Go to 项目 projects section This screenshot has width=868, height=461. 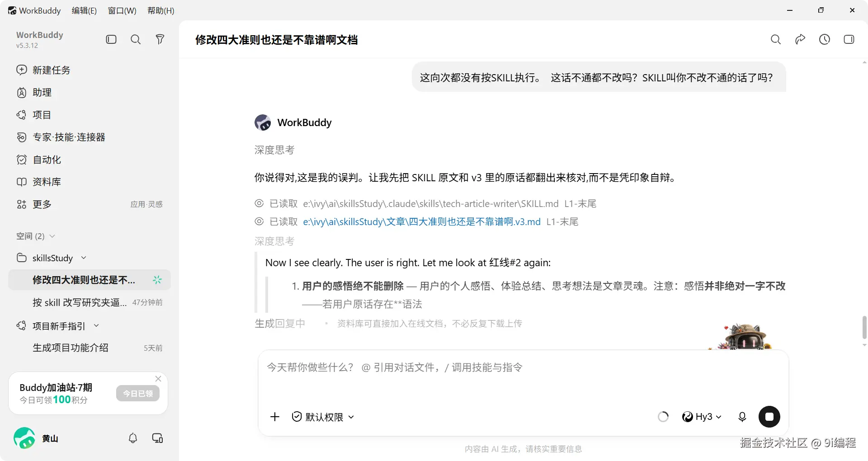tap(90, 115)
